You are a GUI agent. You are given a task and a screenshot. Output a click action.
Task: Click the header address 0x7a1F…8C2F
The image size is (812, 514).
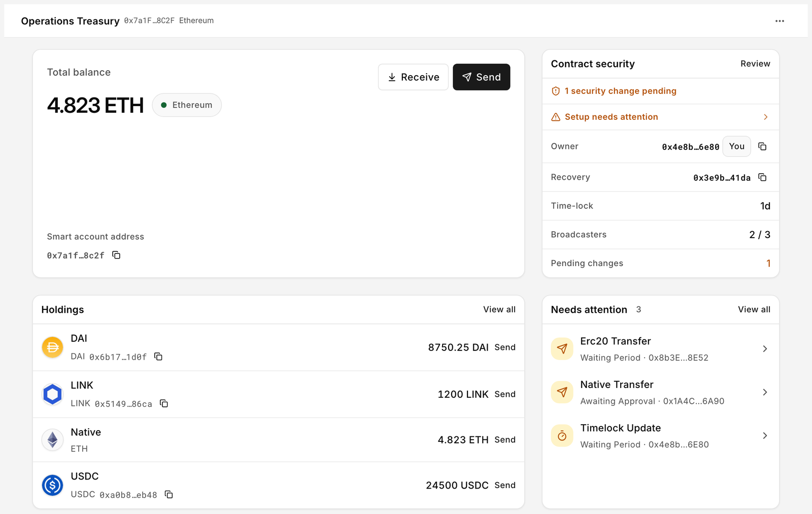click(149, 21)
